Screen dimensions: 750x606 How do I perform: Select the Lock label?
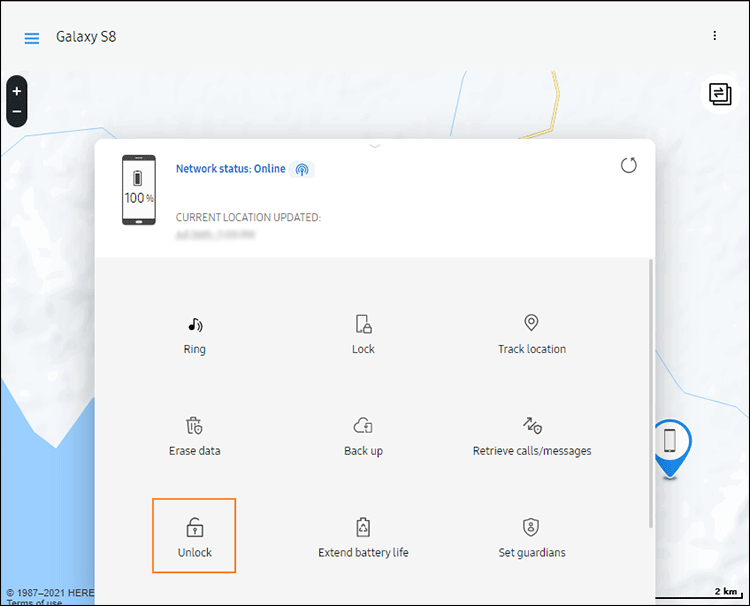coord(364,349)
